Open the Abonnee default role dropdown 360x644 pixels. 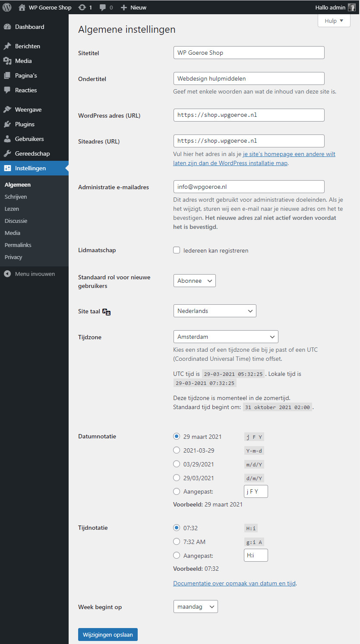click(x=194, y=281)
